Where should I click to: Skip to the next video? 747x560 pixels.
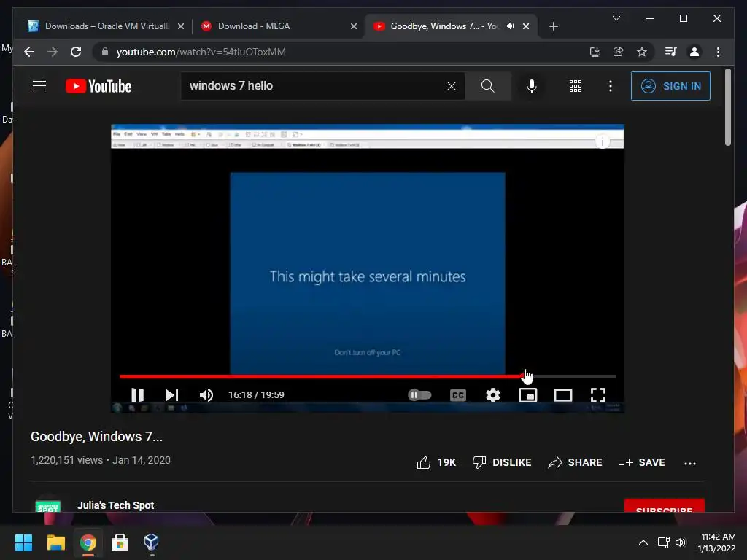click(172, 394)
